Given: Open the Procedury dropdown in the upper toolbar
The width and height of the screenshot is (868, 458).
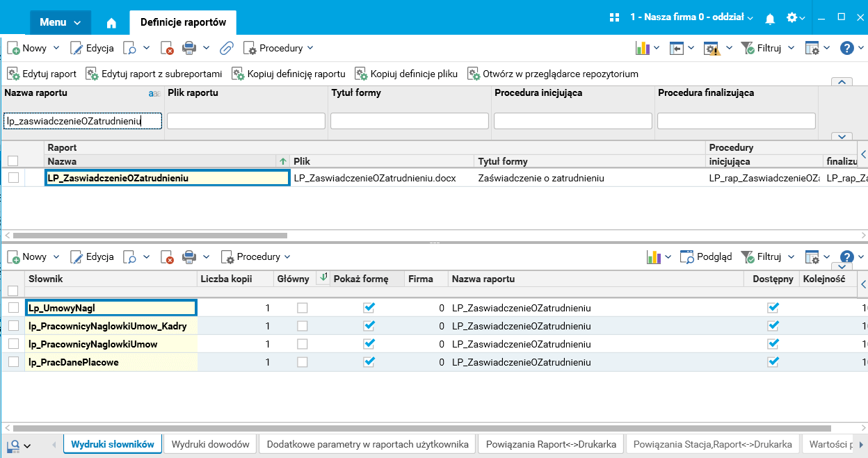Looking at the screenshot, I should click(x=278, y=48).
